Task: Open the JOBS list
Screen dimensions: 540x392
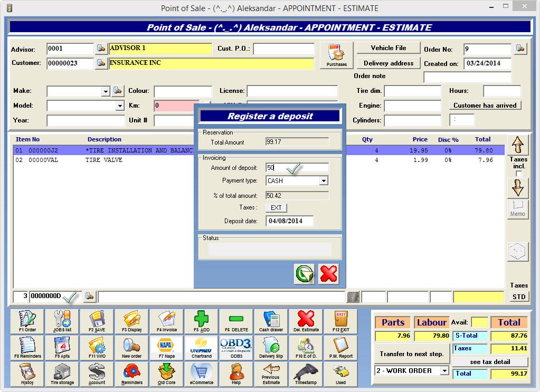Action: click(62, 321)
